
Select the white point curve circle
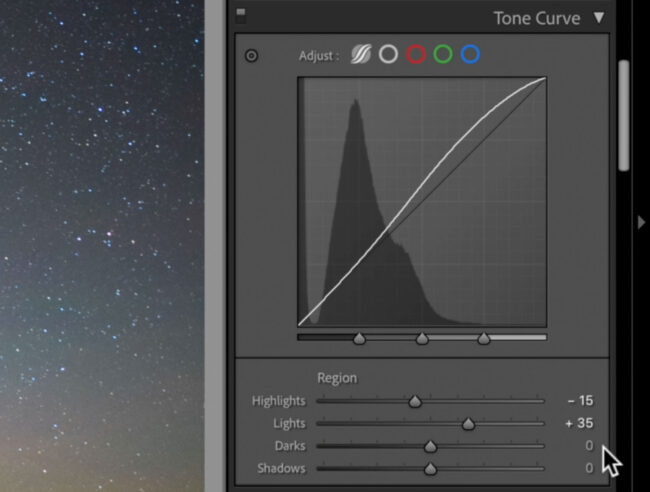388,55
